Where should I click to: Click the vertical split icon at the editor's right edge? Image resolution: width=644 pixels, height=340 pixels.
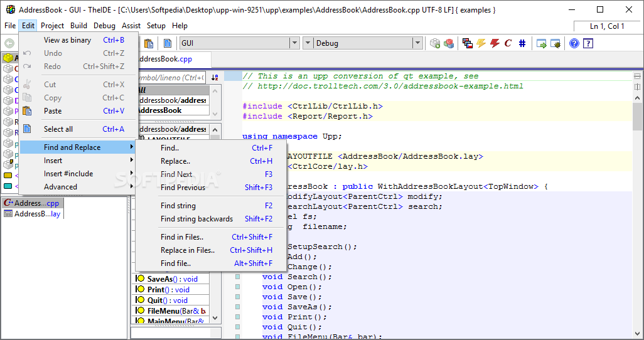637,87
